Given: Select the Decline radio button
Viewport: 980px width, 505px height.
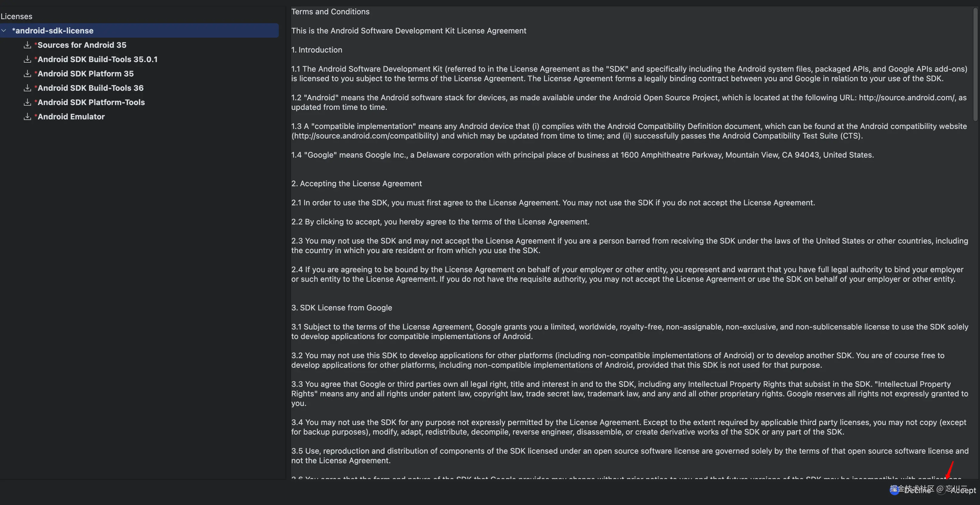Looking at the screenshot, I should 894,490.
